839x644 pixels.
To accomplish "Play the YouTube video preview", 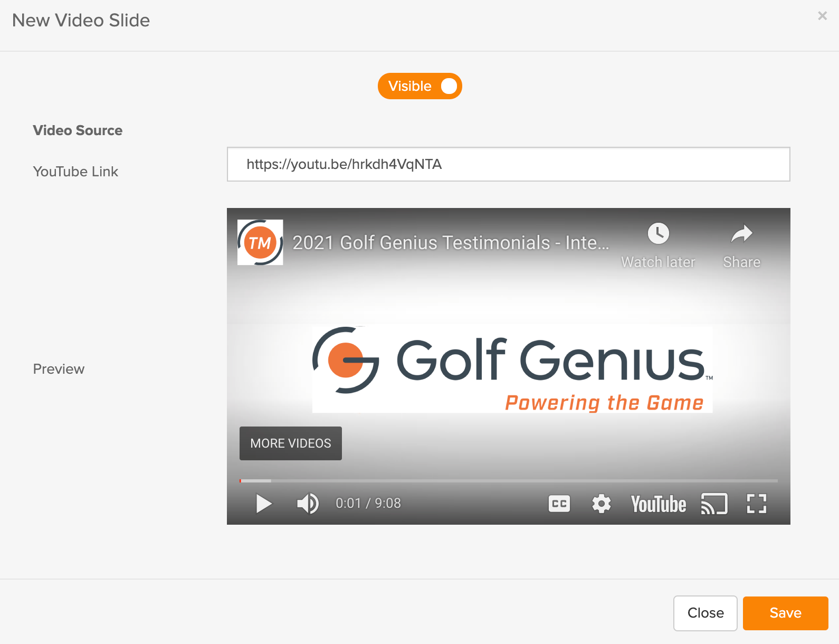I will point(264,504).
